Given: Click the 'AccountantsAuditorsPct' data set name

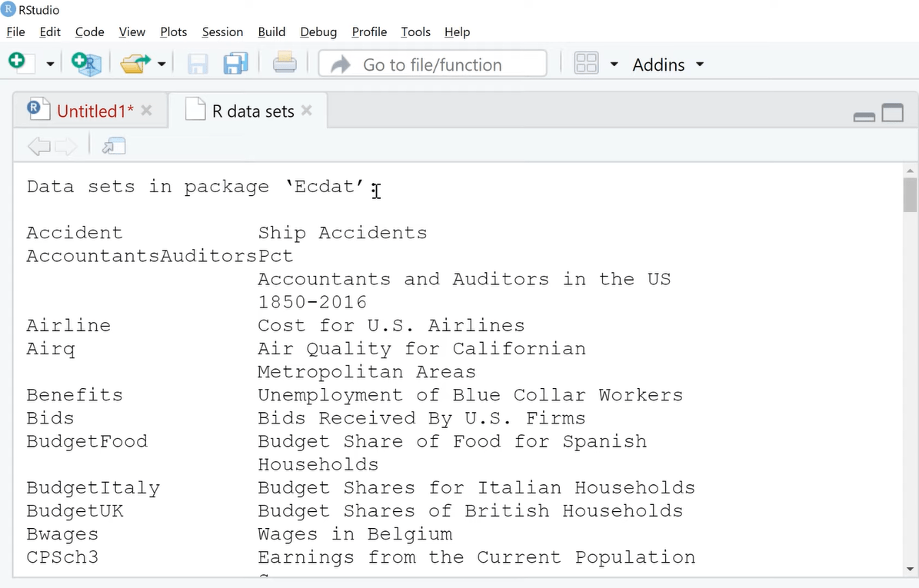Looking at the screenshot, I should point(159,256).
